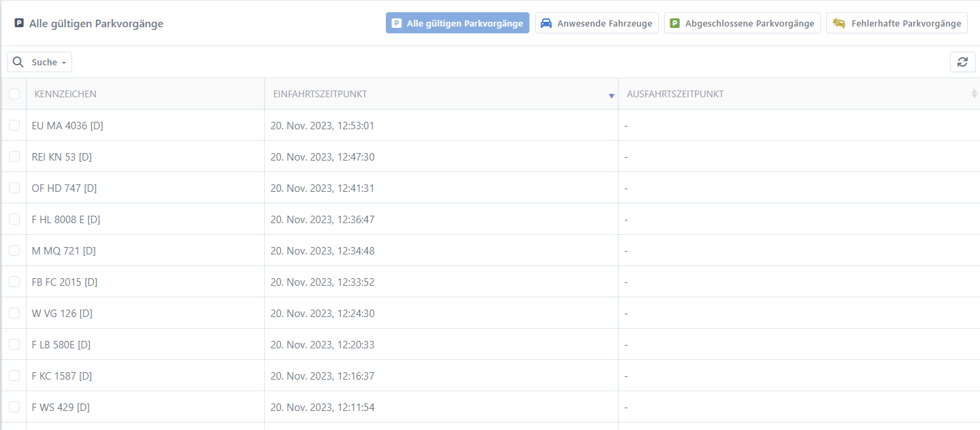980x430 pixels.
Task: Sort by Einfahrtszeitpunkt arrow
Action: [611, 96]
